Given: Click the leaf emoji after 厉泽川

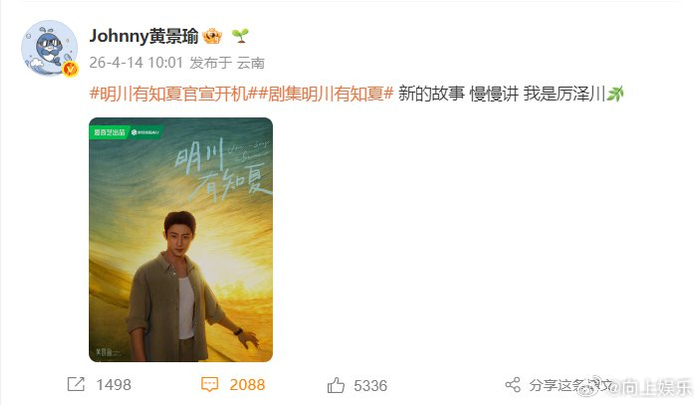Looking at the screenshot, I should click(x=614, y=94).
